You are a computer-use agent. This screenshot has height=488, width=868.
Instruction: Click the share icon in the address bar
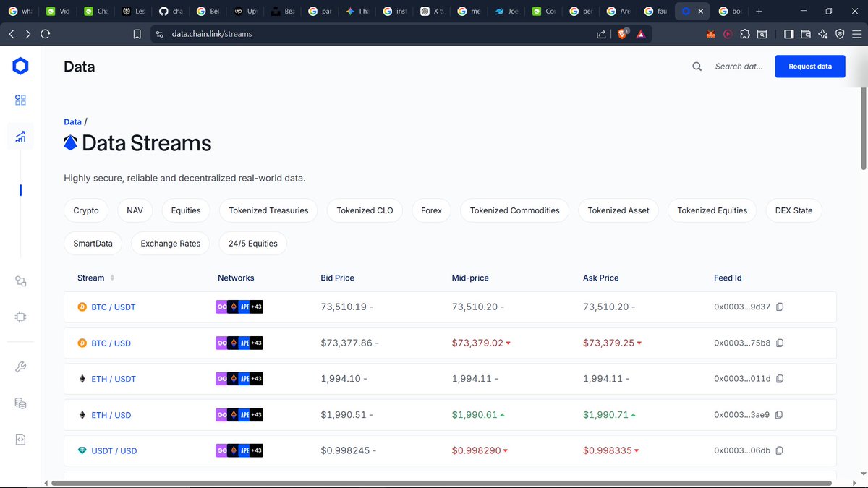tap(601, 34)
